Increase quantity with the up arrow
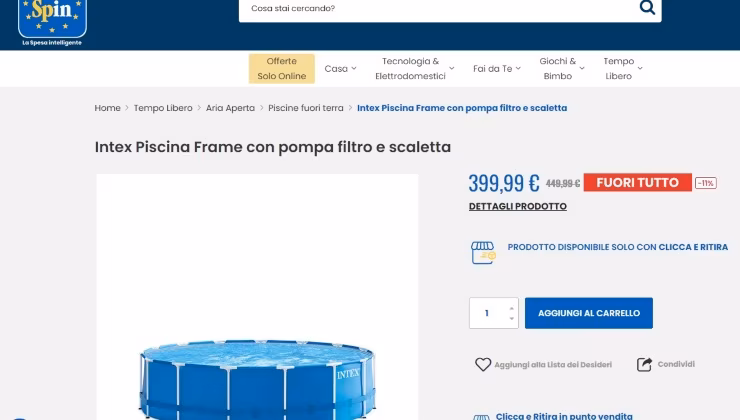 pyautogui.click(x=512, y=308)
